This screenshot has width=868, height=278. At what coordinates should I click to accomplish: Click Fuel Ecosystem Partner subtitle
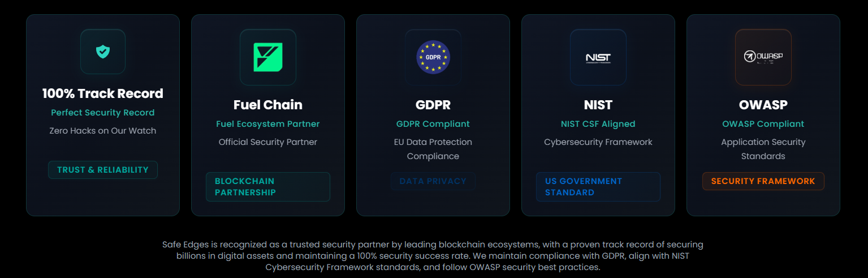point(267,124)
